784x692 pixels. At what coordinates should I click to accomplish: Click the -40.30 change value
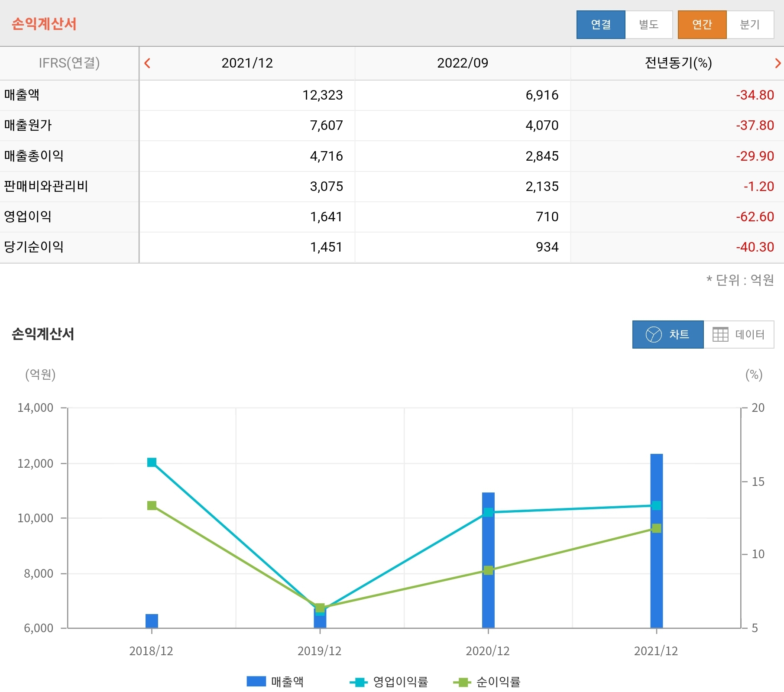755,247
